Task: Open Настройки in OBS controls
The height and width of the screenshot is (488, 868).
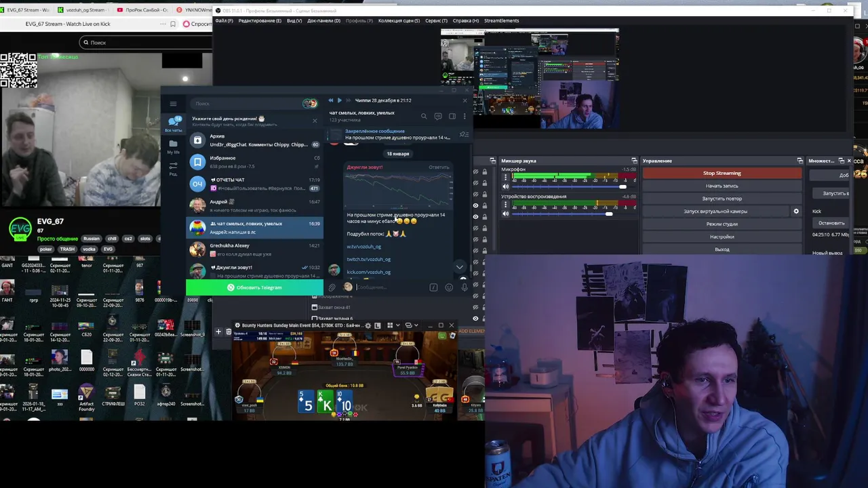Action: [722, 237]
